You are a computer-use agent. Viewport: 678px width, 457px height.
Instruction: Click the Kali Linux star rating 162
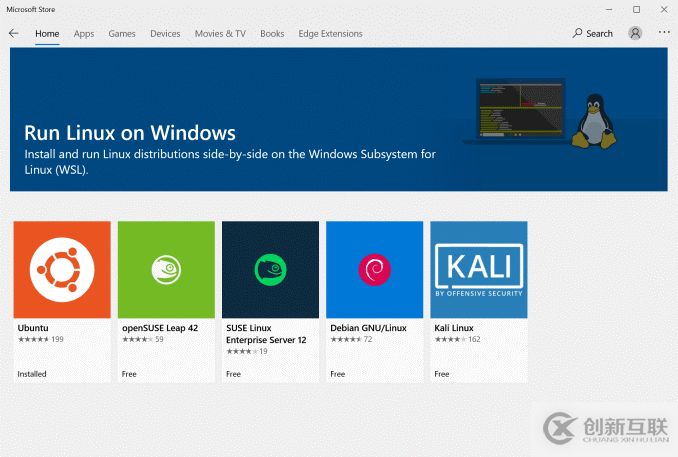(x=457, y=339)
